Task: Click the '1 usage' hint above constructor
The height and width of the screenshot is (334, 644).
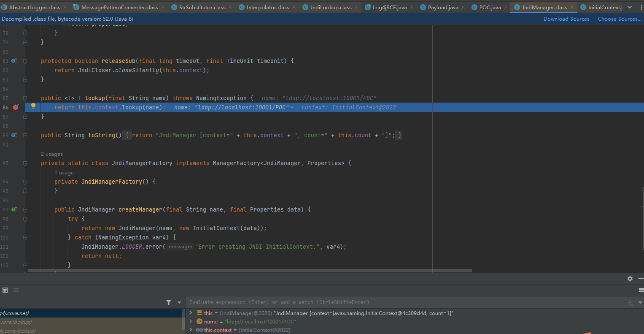Action: (x=64, y=173)
